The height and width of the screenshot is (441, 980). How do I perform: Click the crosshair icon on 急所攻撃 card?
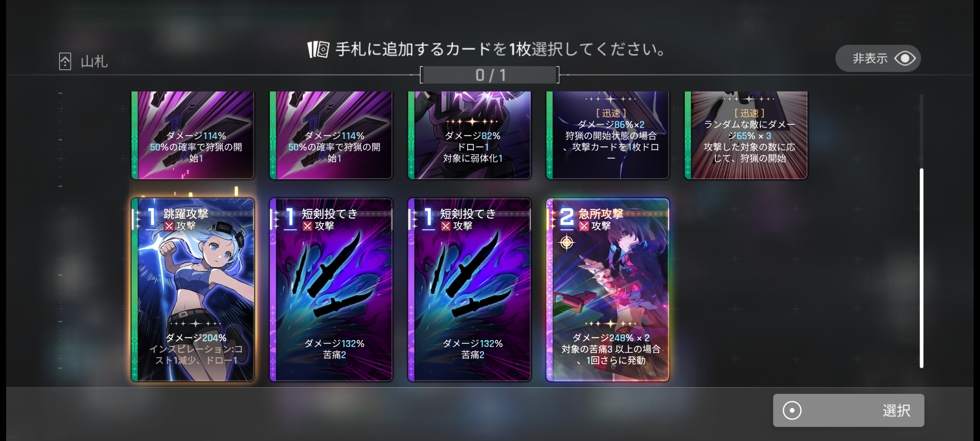click(567, 242)
